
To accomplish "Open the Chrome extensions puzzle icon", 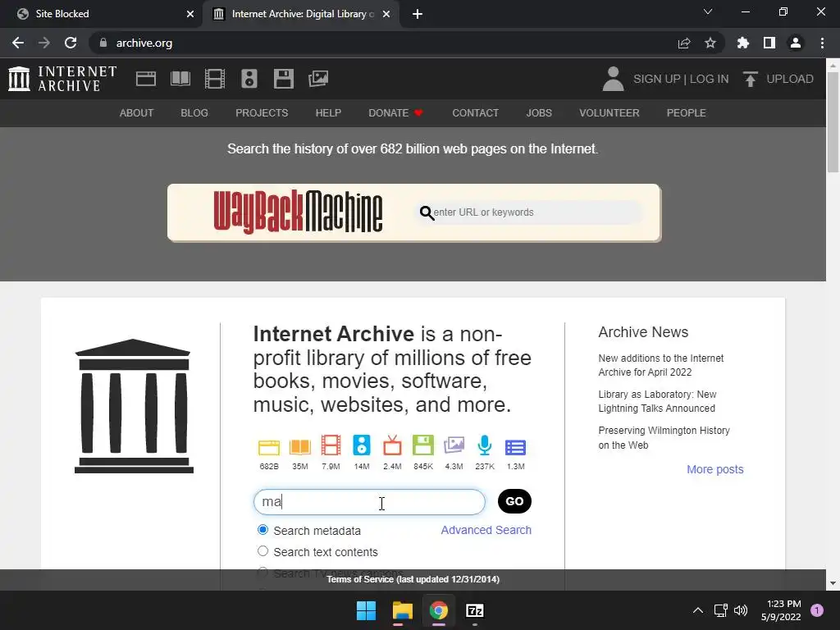I will 743,43.
